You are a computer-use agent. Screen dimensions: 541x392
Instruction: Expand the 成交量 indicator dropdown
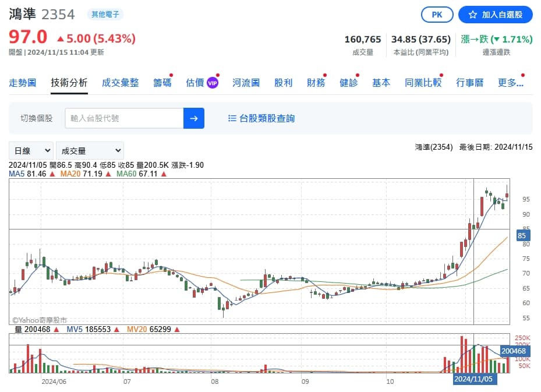point(90,151)
